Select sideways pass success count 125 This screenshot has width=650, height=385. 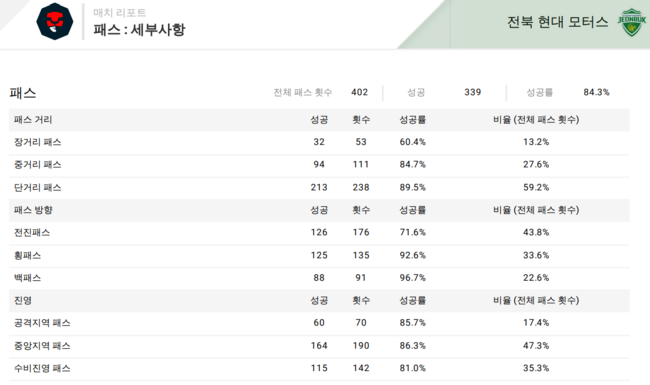pos(319,255)
